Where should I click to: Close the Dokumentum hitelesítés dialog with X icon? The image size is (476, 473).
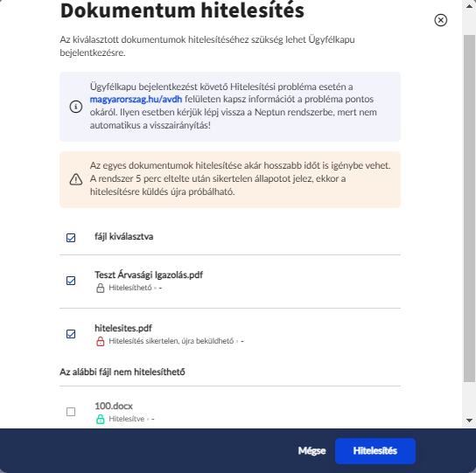pyautogui.click(x=440, y=20)
